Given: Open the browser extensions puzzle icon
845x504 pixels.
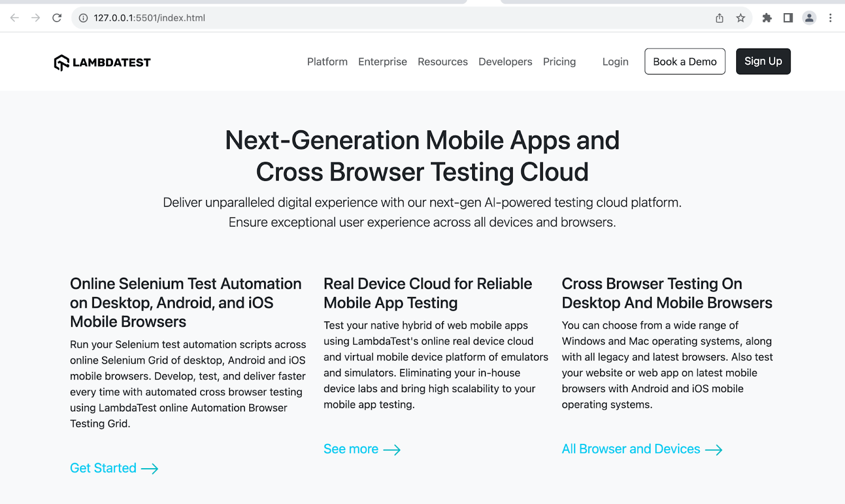Looking at the screenshot, I should click(x=767, y=18).
